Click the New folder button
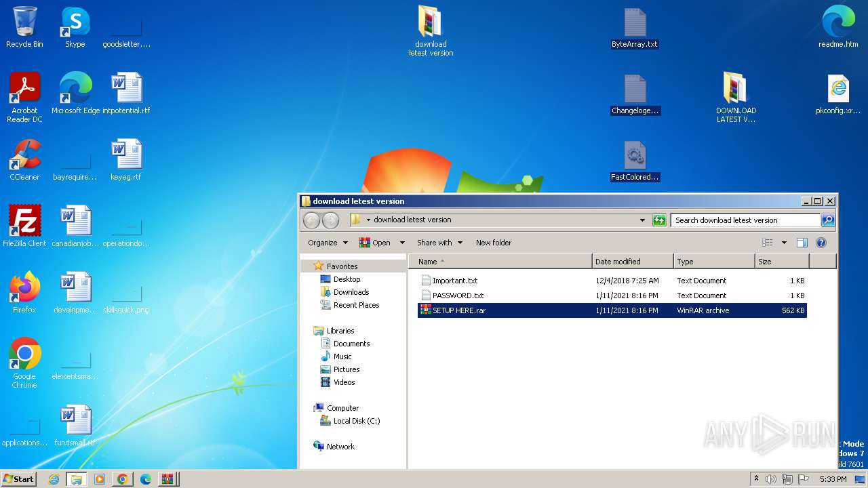The height and width of the screenshot is (488, 868). 494,243
